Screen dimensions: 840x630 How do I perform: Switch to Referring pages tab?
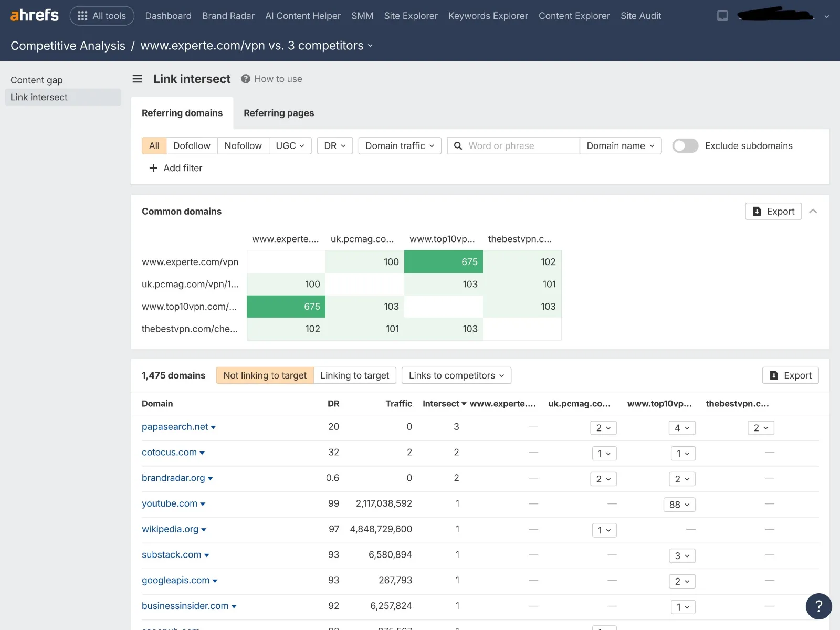279,113
